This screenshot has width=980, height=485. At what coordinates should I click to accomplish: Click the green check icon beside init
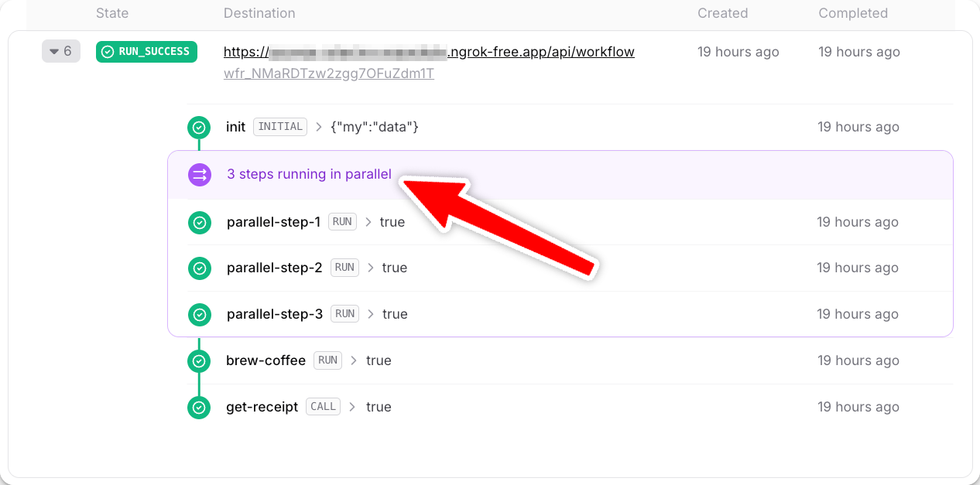[199, 127]
